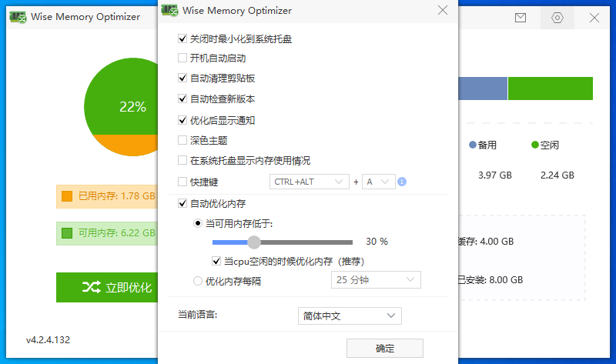Click the app logo in main window title bar
Screen dimensions: 616x364
coord(18,17)
